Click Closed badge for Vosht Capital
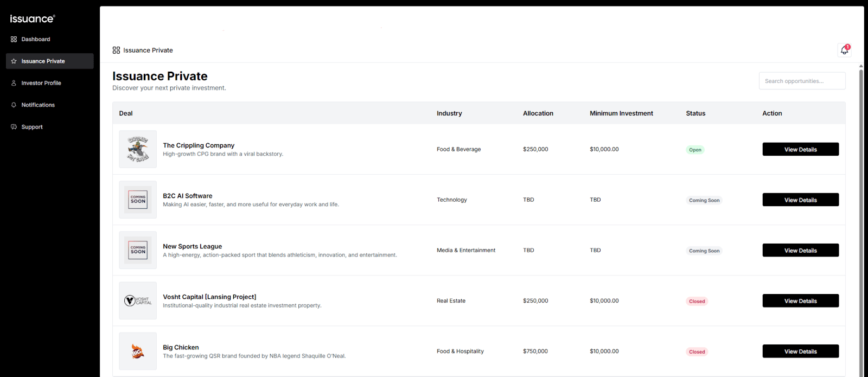 click(697, 301)
